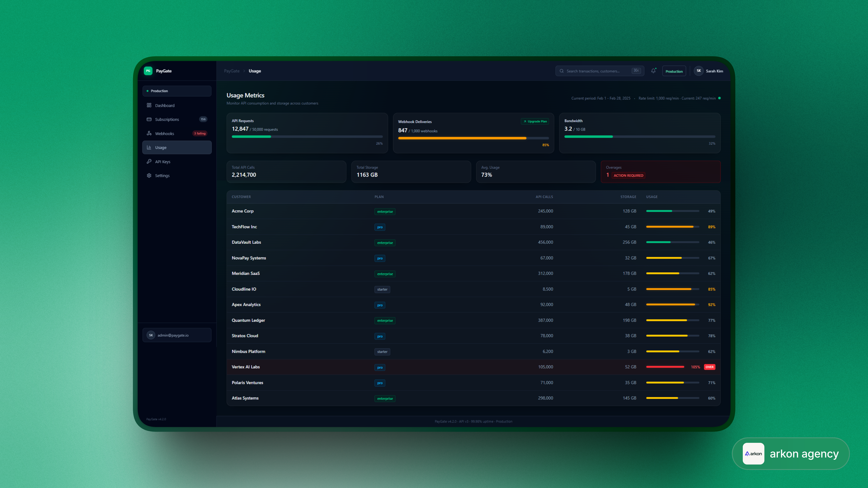Click the Avg. Usage 73% card
The width and height of the screenshot is (868, 488).
536,172
